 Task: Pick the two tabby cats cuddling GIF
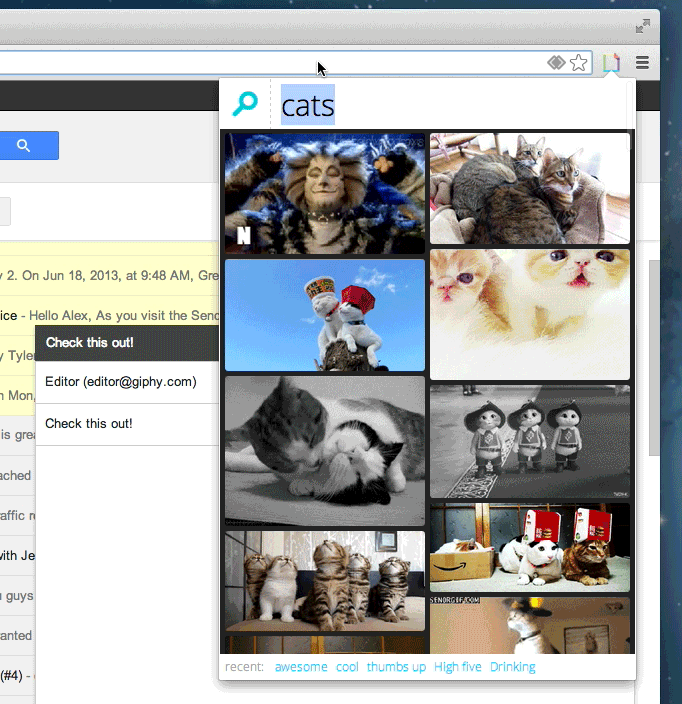point(530,189)
